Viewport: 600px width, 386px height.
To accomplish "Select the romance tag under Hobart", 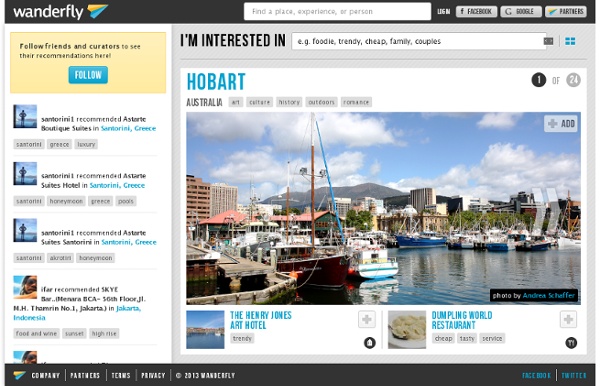I will coord(356,102).
